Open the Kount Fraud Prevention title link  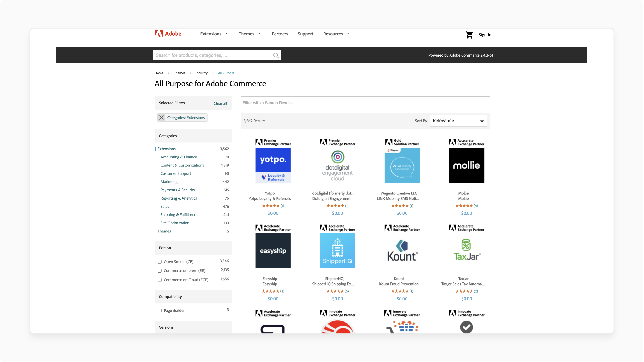399,284
